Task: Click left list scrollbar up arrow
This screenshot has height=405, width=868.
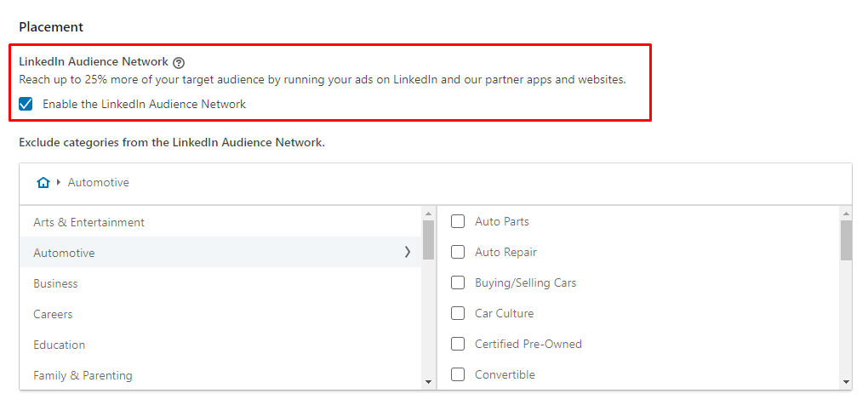Action: click(428, 214)
